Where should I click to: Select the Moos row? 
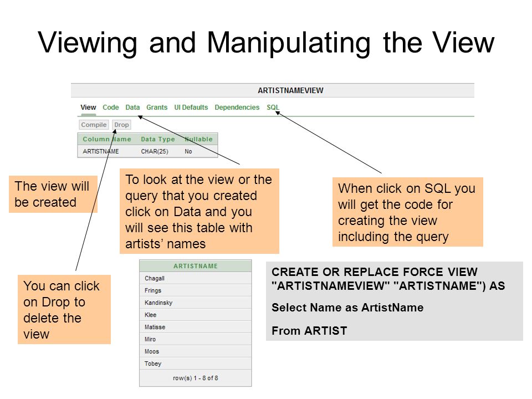196,351
